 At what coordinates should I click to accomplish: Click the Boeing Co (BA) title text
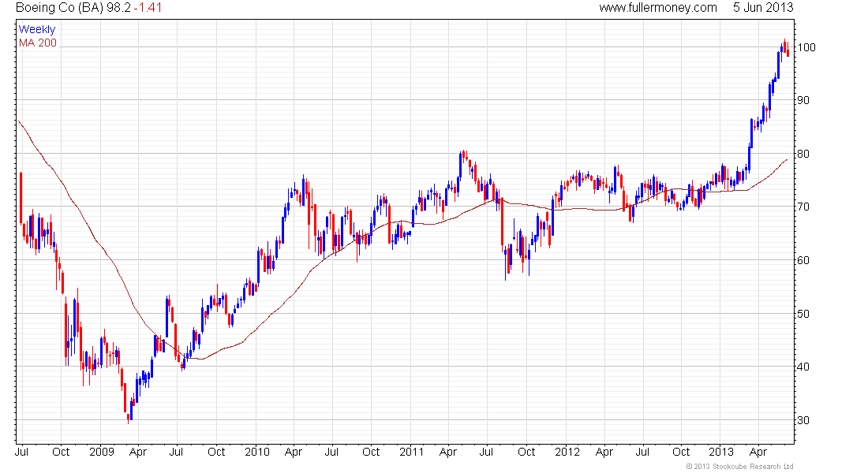coord(59,8)
